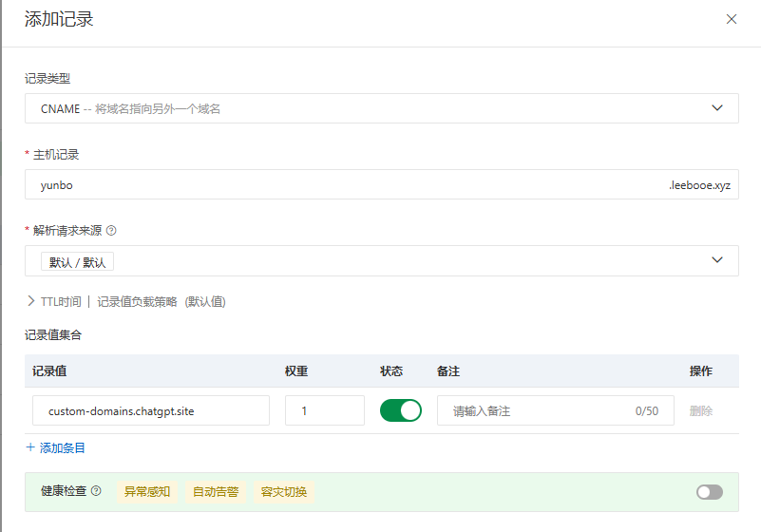The image size is (761, 532).
Task: Close the 添加记录 dialog
Action: pos(731,19)
